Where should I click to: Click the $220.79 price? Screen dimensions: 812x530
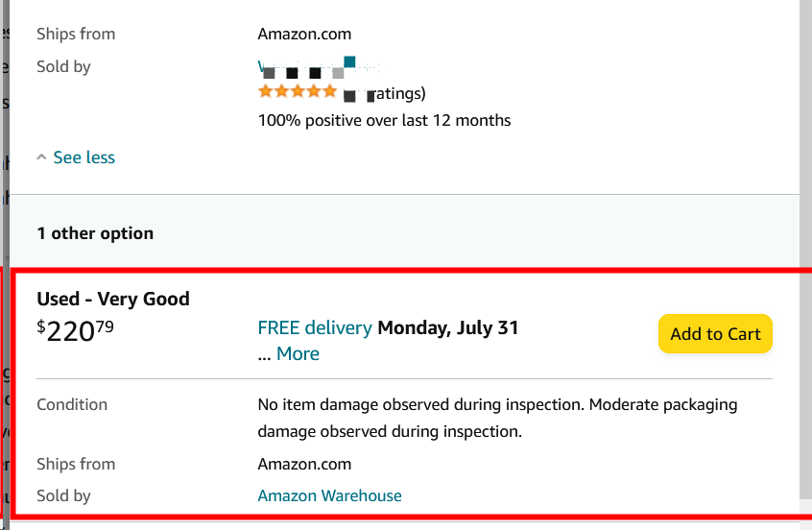(x=75, y=330)
